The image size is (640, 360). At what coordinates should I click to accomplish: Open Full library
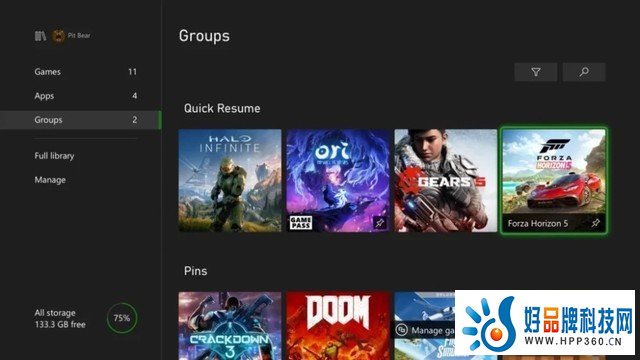click(54, 156)
